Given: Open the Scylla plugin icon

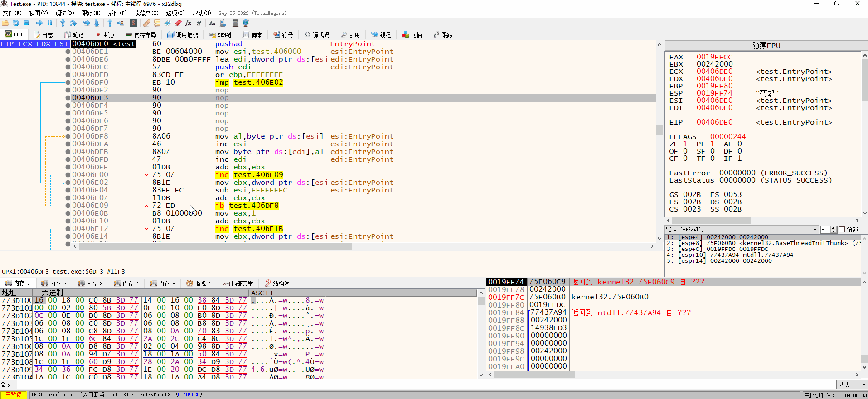Looking at the screenshot, I should [x=134, y=23].
